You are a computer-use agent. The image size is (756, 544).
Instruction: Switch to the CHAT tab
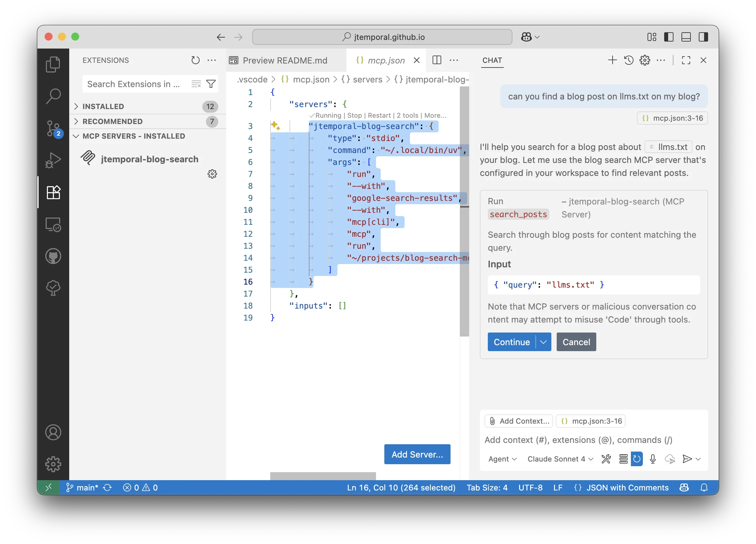(x=492, y=61)
